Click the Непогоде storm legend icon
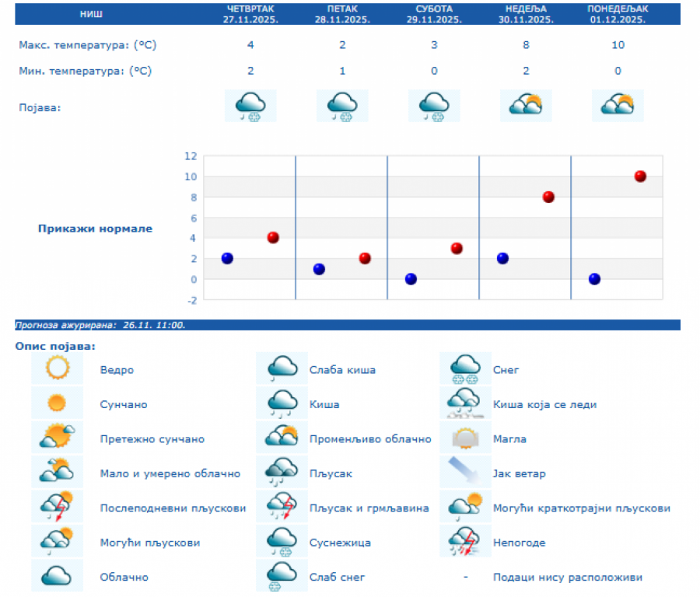700x597 pixels. 466,542
